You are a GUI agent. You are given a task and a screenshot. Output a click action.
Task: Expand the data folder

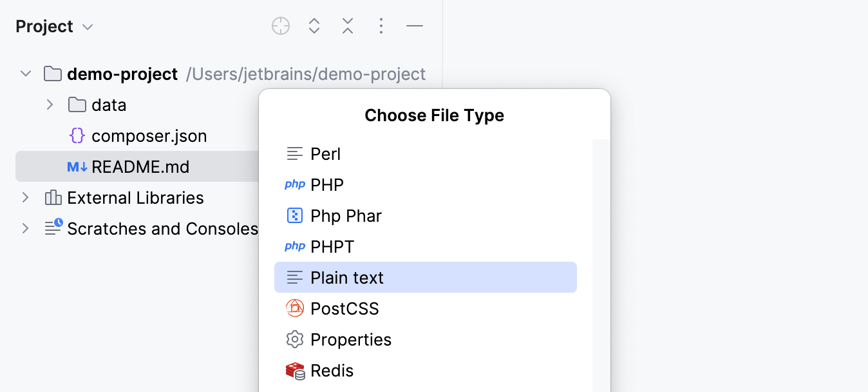50,104
